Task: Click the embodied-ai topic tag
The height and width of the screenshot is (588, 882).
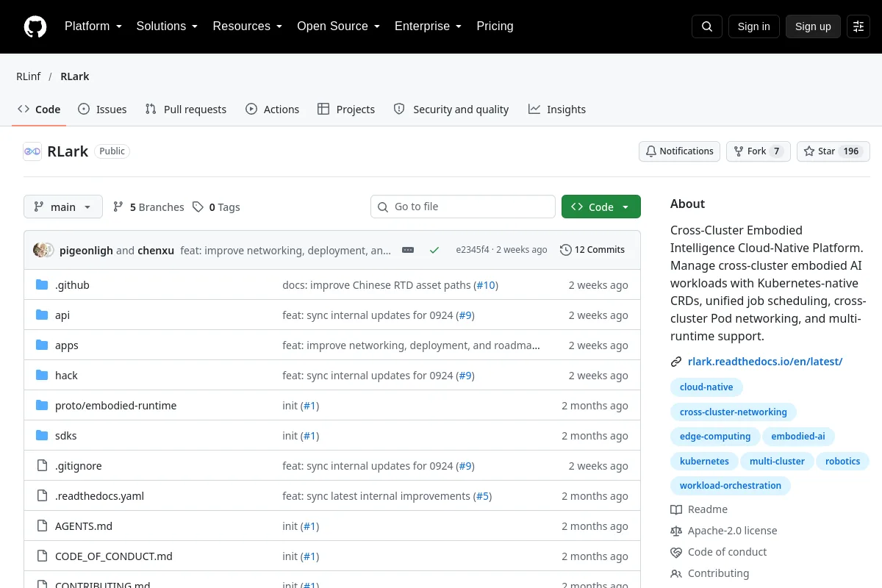Action: pyautogui.click(x=798, y=437)
